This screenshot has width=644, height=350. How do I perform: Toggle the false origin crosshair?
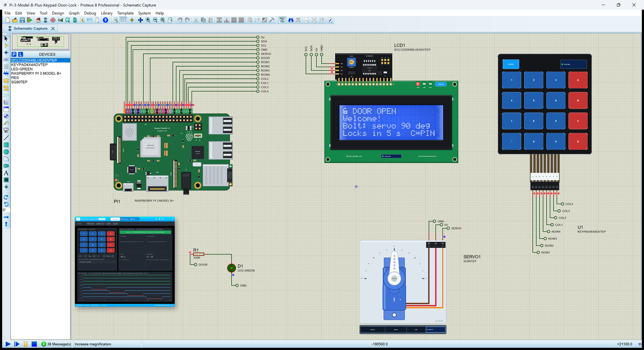point(132,20)
